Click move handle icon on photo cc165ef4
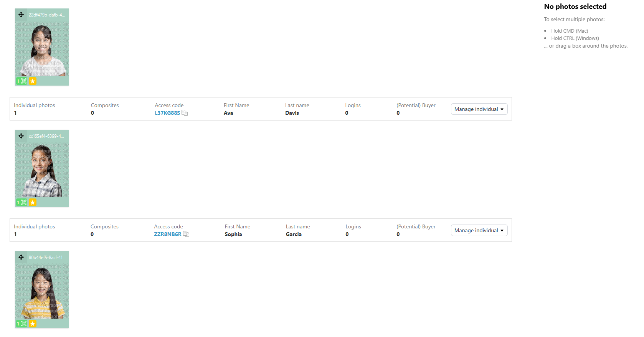The image size is (644, 337). click(21, 136)
